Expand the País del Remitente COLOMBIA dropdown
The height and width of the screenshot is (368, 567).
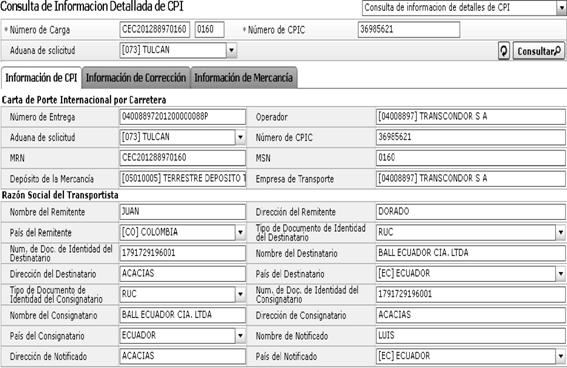tap(240, 232)
